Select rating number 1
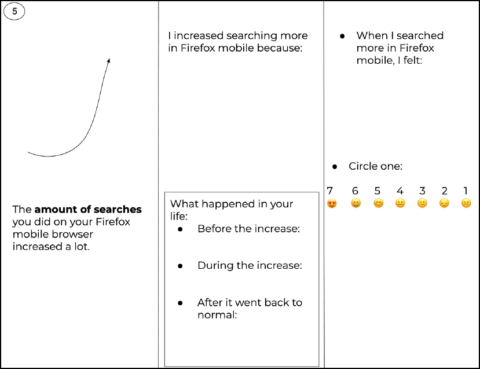480x369 pixels. point(466,191)
